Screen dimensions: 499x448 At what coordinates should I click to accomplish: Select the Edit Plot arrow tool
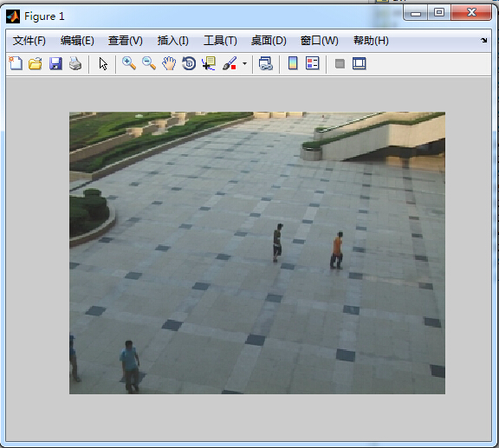tap(103, 63)
